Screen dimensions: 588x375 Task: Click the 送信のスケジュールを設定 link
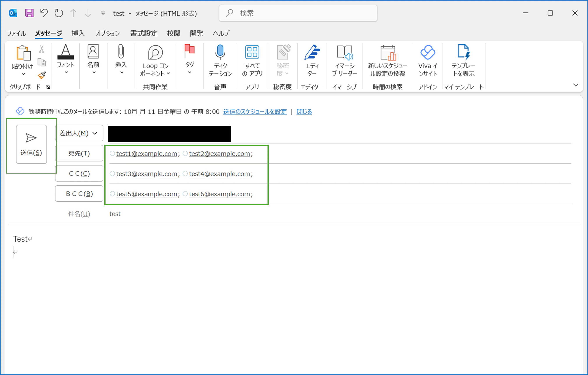255,112
